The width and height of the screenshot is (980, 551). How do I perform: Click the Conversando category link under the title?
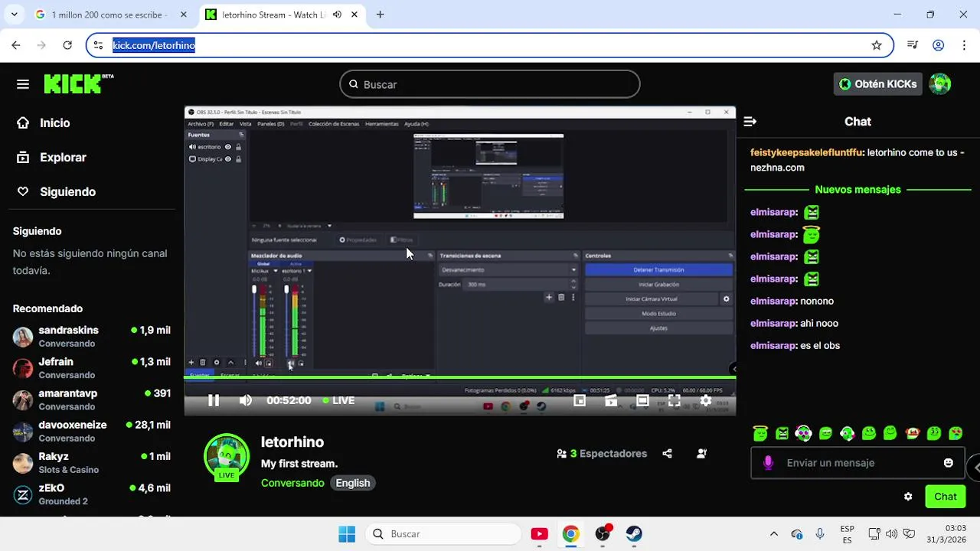292,483
